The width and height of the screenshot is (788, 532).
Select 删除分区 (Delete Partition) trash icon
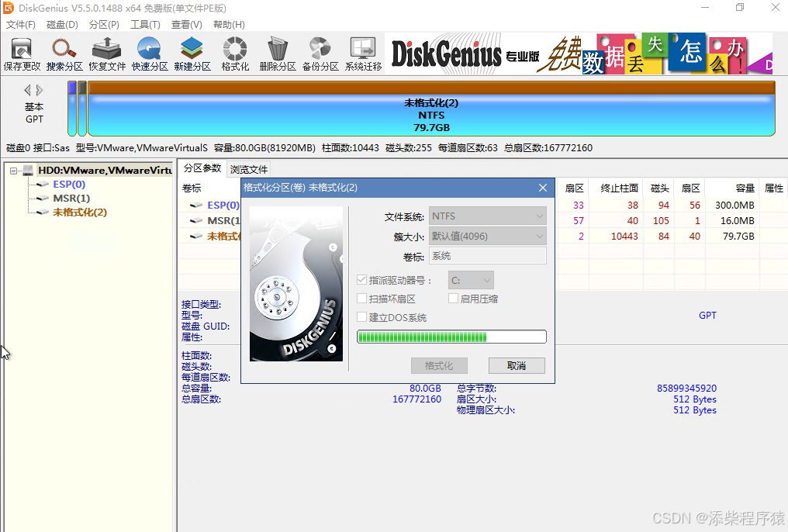[x=278, y=54]
